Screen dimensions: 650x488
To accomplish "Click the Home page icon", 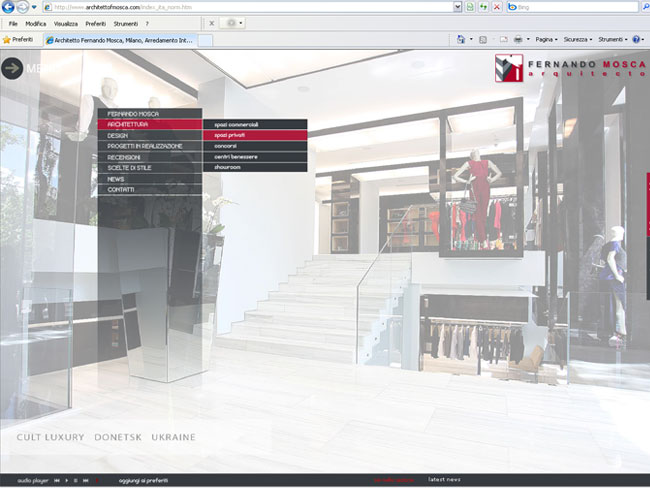I will coord(461,39).
